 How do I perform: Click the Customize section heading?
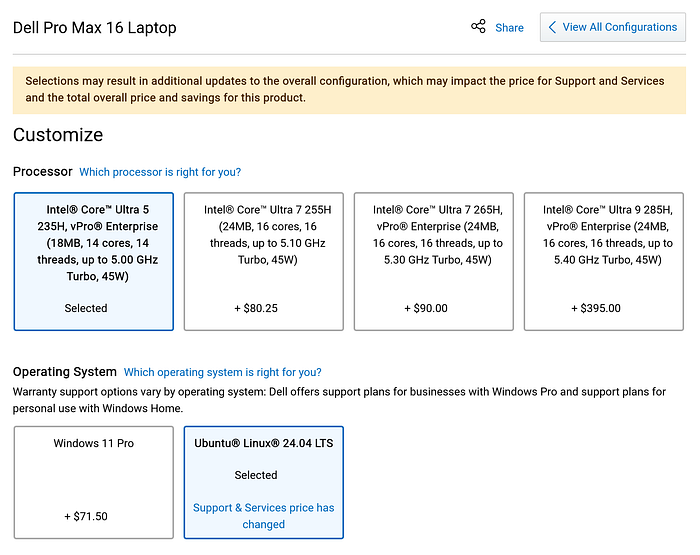58,135
